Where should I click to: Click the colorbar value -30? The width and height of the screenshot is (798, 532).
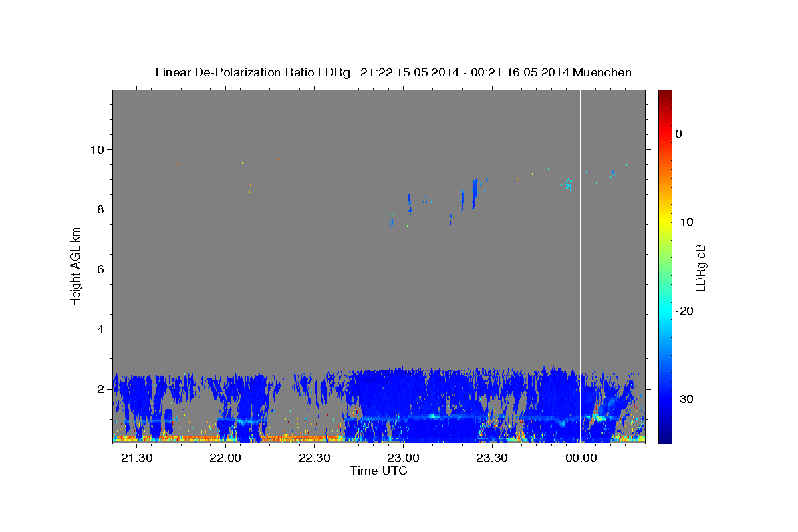pyautogui.click(x=685, y=399)
